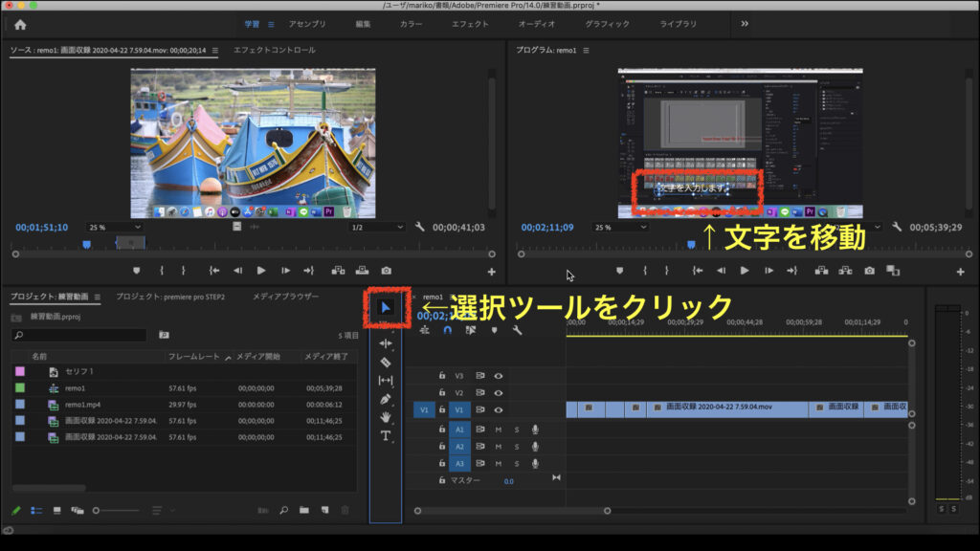Click the Extract button in Program monitor
The image size is (980, 551).
(x=845, y=271)
